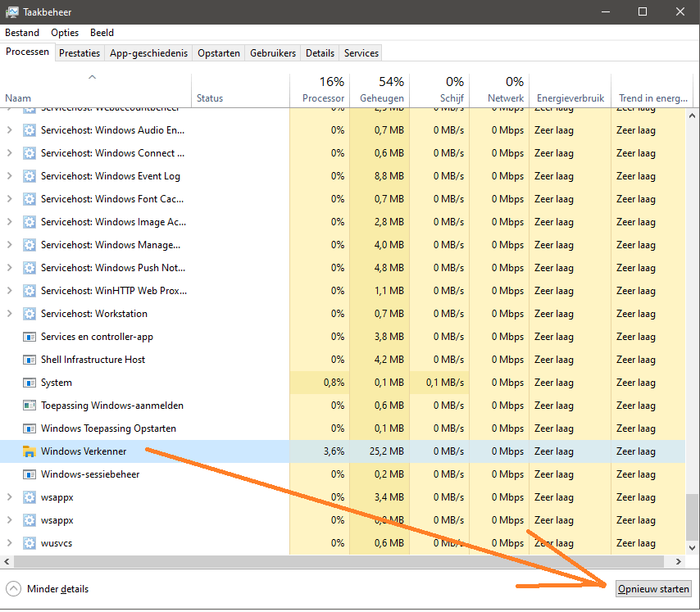Expand Servicehost: Workstation row
Screen dimensions: 700x612
(x=9, y=314)
